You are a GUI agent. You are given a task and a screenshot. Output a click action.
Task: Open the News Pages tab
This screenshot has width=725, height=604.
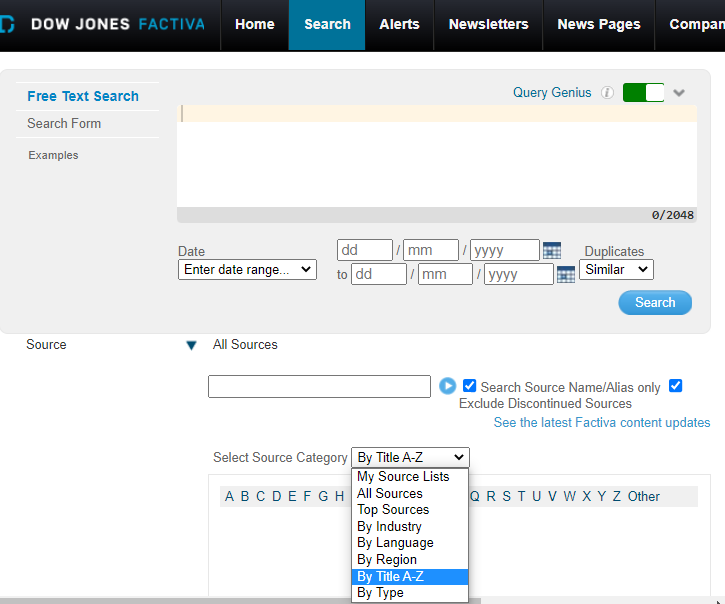pyautogui.click(x=599, y=24)
